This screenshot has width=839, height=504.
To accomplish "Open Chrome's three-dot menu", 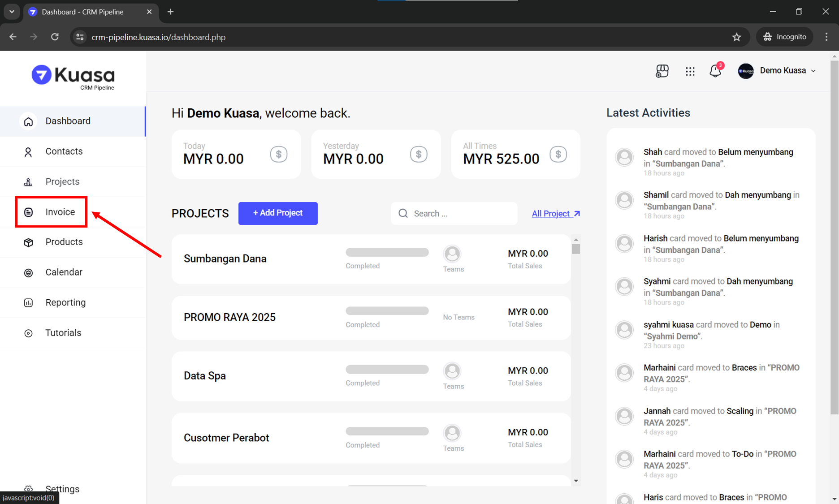I will click(826, 37).
